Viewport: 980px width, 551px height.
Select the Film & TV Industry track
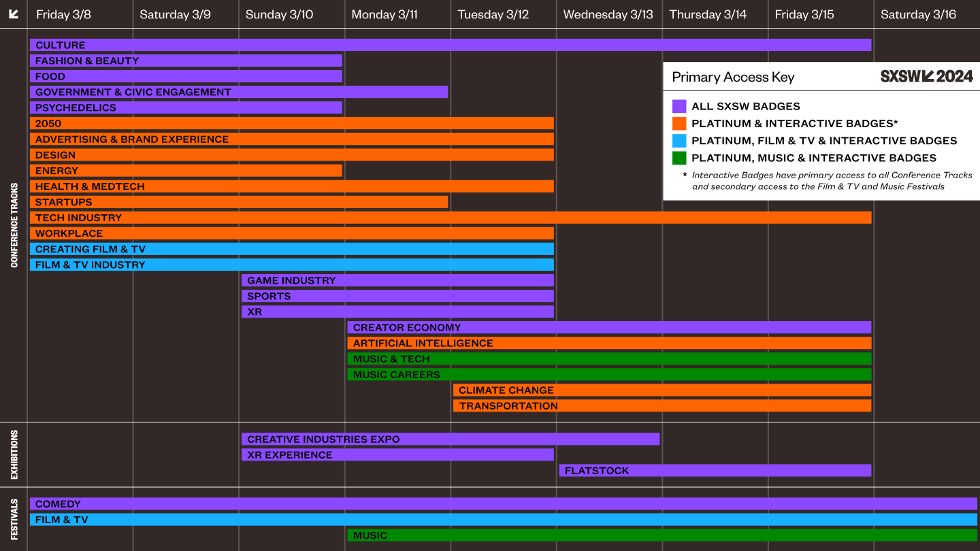point(292,265)
